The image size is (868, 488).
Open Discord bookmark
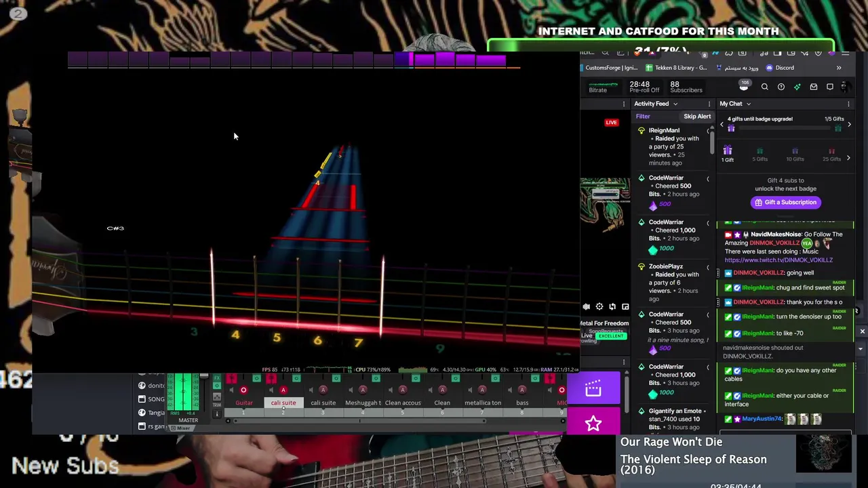(x=780, y=68)
